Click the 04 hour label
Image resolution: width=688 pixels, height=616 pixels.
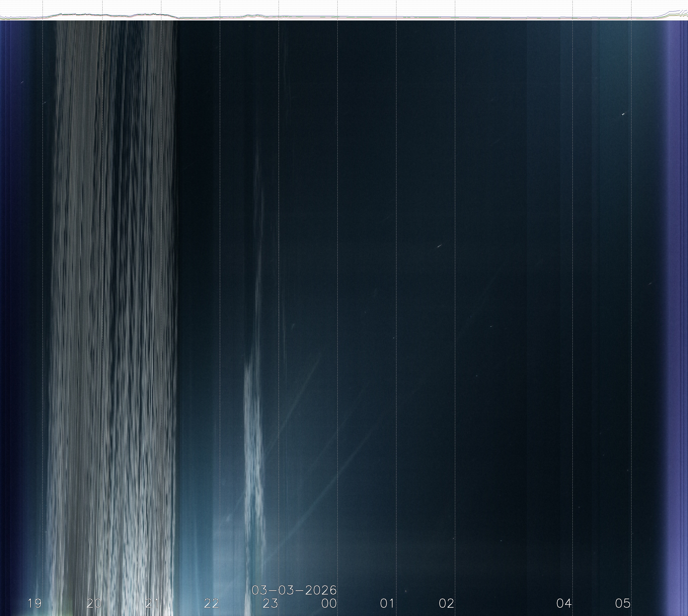(x=564, y=603)
